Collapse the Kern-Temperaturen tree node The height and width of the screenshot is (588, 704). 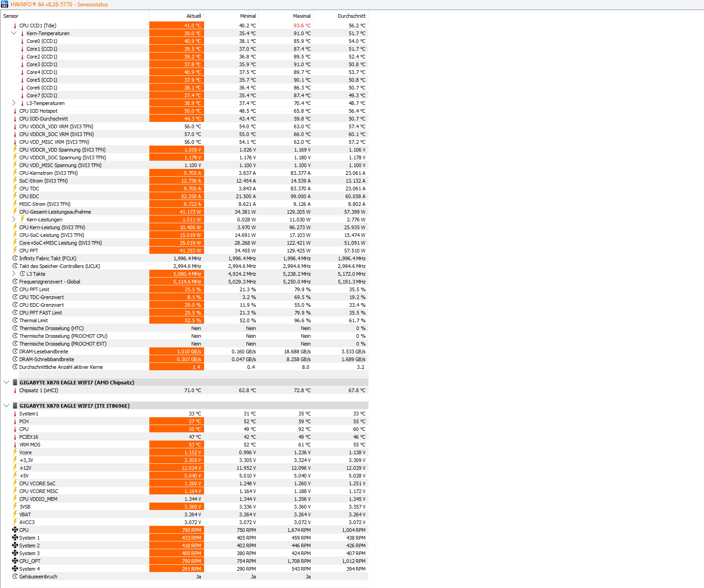click(13, 33)
